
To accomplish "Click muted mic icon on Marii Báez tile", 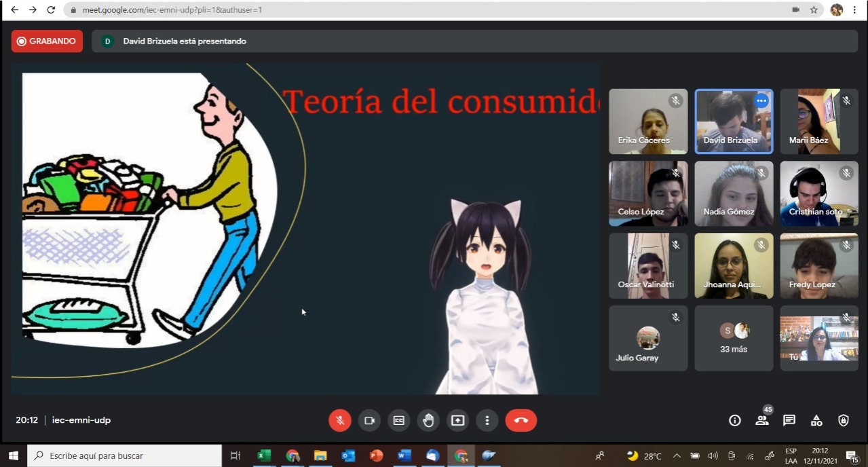I will (x=846, y=100).
